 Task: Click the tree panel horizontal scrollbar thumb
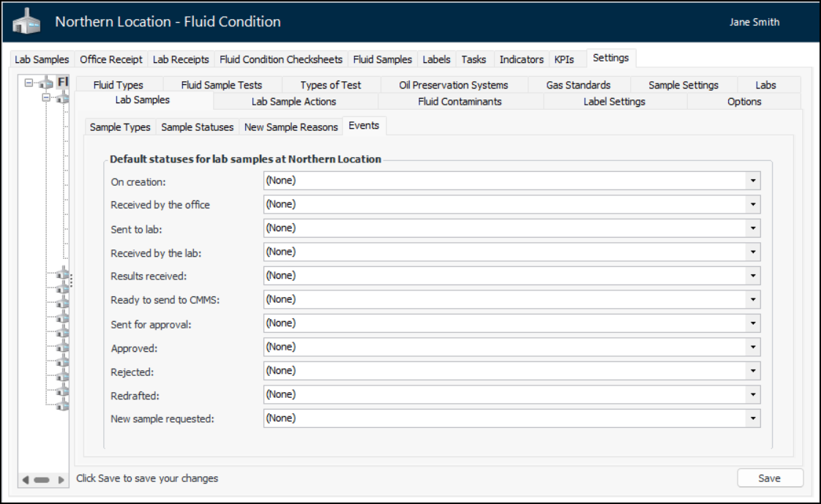42,479
